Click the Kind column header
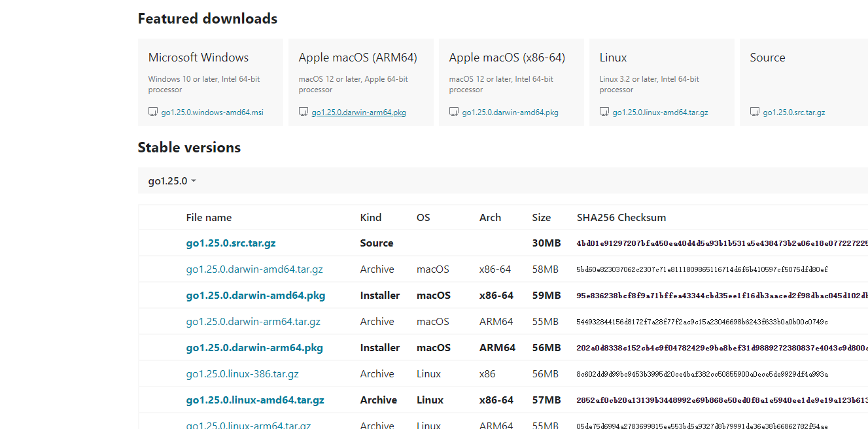 point(370,218)
